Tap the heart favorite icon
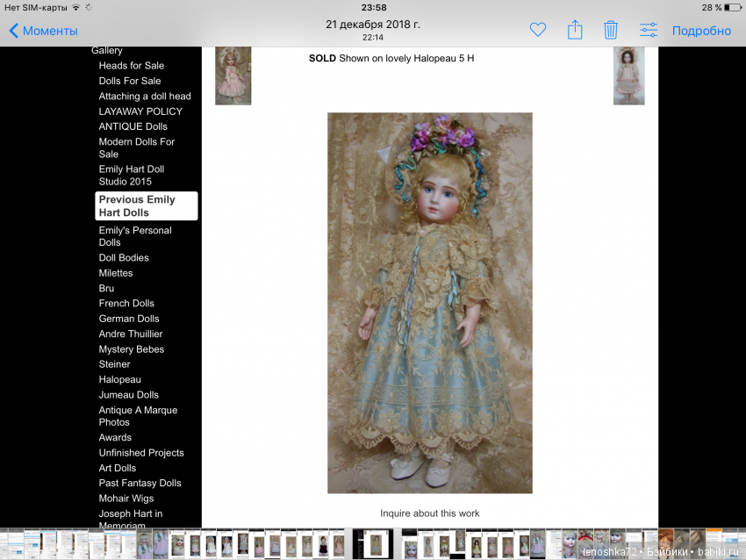Image resolution: width=746 pixels, height=560 pixels. click(538, 31)
